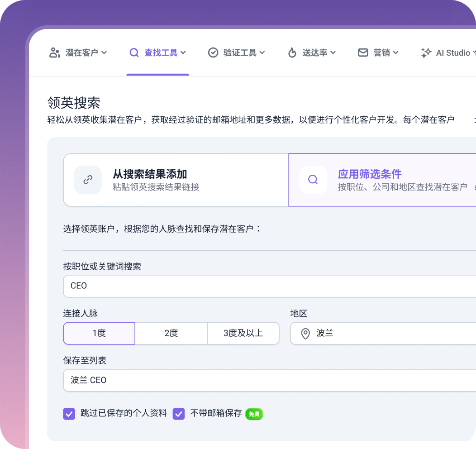The width and height of the screenshot is (476, 449).
Task: Select the 3度及以上 connection button
Action: tap(243, 333)
